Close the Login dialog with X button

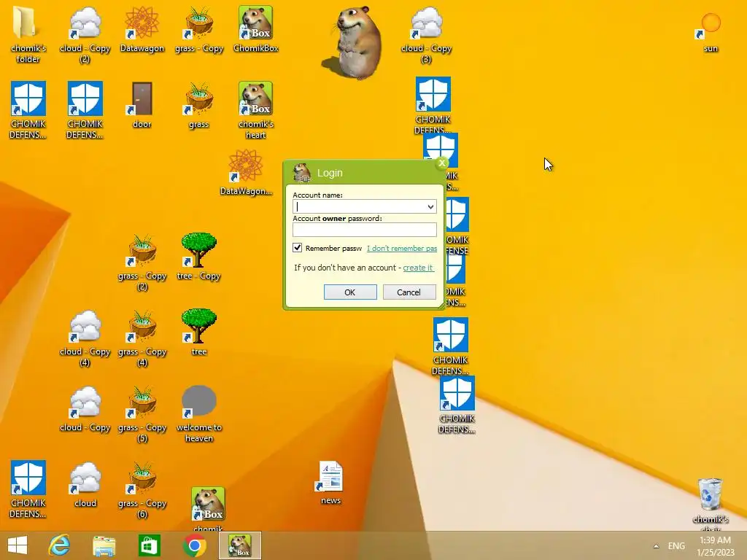coord(441,163)
